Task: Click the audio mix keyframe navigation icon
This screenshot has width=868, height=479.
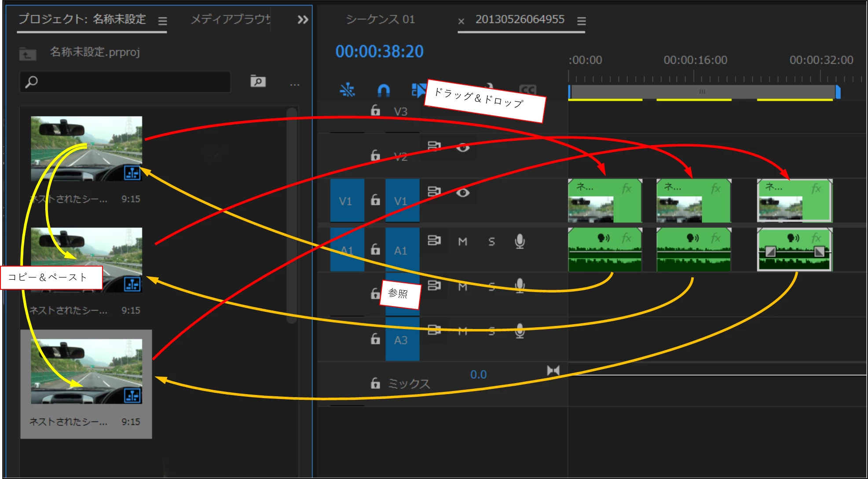Action: coord(553,370)
